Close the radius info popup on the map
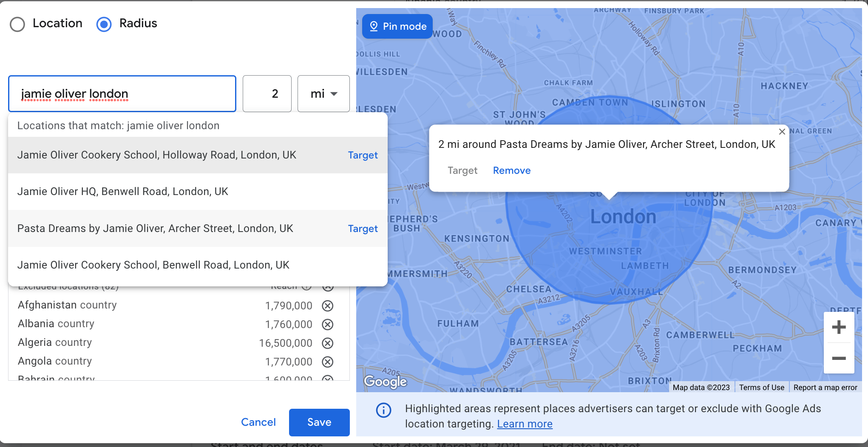 pyautogui.click(x=782, y=132)
